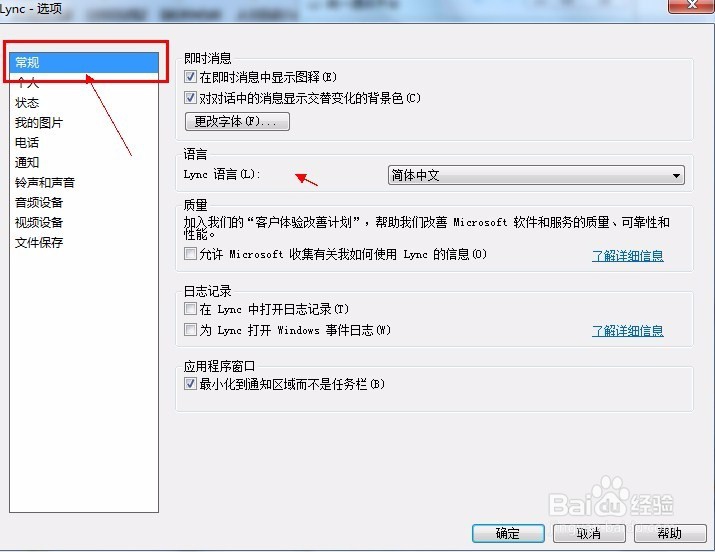This screenshot has width=715, height=552.
Task: Toggle 在即时消息中显示图释 checkbox
Action: point(190,77)
